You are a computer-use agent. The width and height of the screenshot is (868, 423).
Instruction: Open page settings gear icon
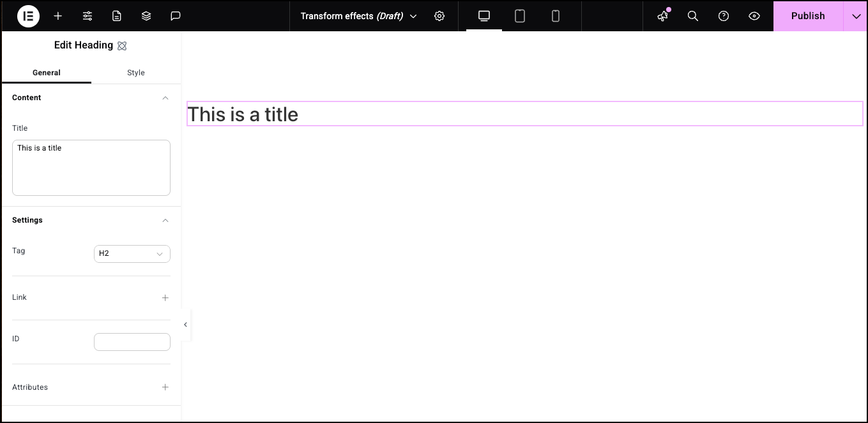[x=439, y=16]
